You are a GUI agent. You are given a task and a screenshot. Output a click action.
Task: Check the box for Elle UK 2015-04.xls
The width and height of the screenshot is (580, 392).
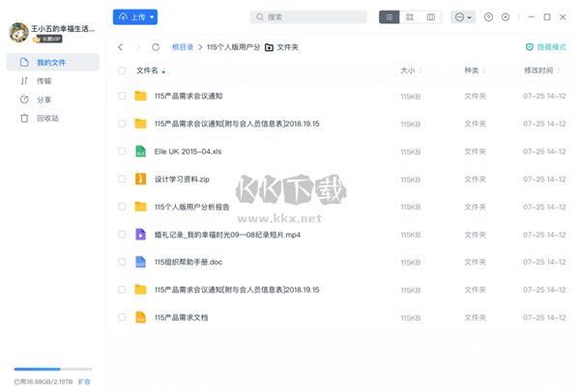tap(122, 152)
